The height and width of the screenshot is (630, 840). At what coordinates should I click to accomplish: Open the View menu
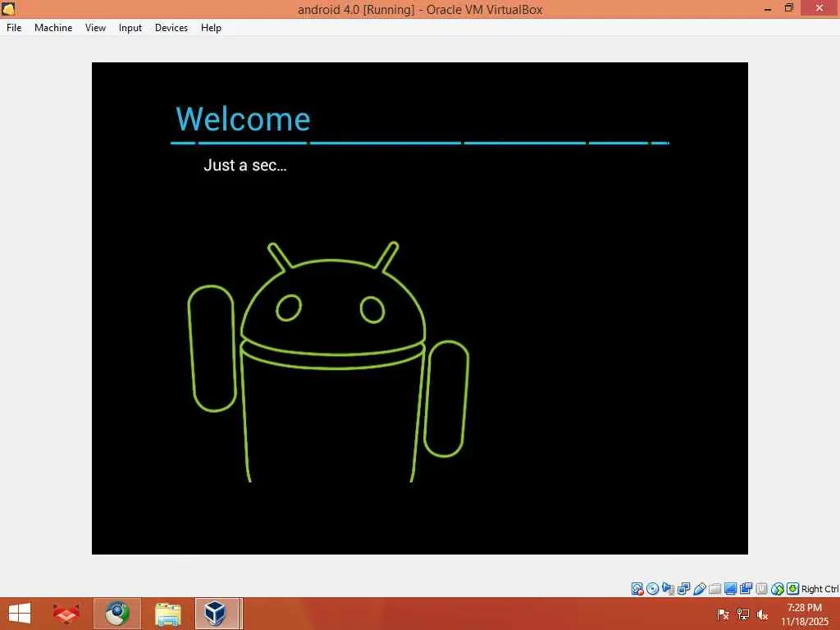tap(95, 28)
